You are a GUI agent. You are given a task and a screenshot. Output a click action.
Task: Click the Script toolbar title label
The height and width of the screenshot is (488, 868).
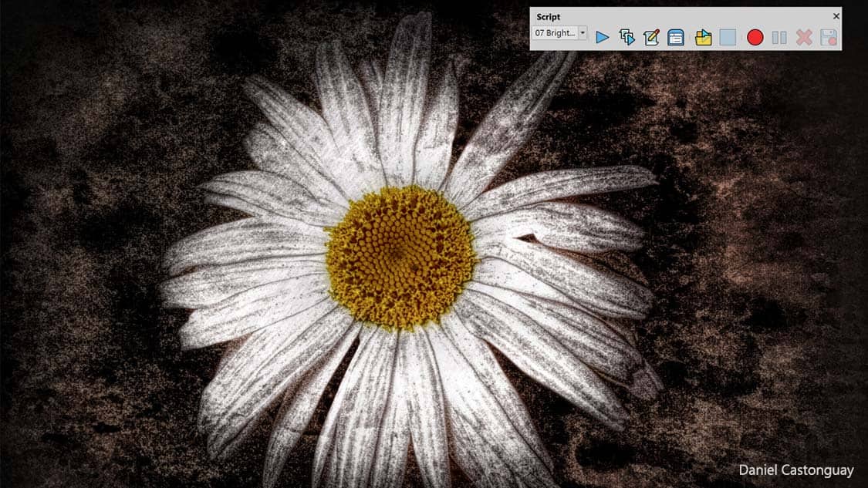549,16
